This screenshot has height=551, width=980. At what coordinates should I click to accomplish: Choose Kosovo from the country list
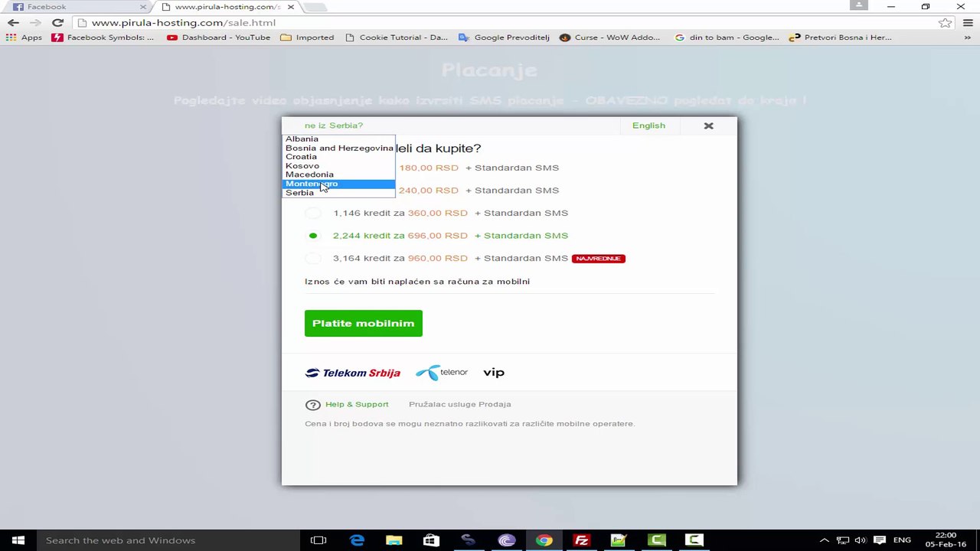pyautogui.click(x=339, y=166)
